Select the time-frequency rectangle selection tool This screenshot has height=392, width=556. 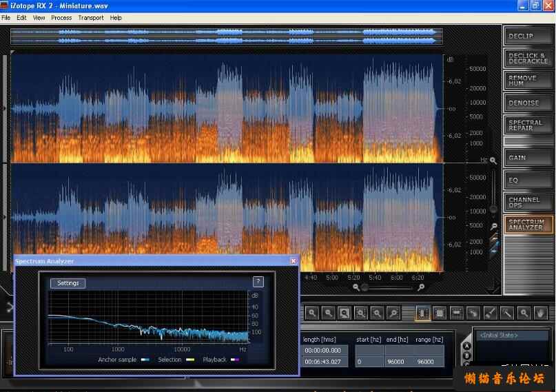(440, 313)
